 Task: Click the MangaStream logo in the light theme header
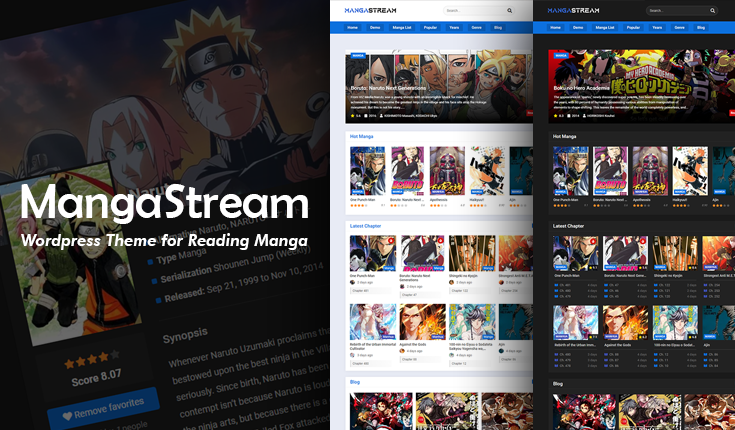[x=370, y=10]
